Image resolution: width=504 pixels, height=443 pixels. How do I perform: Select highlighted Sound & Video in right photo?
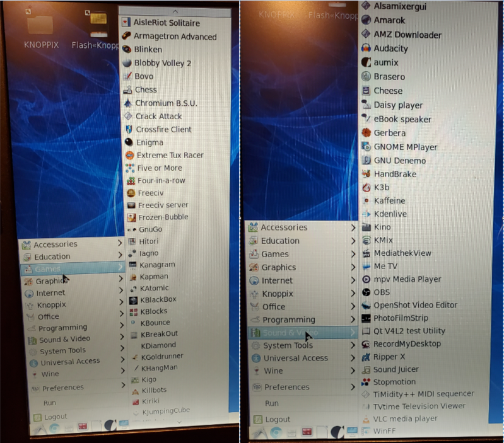303,332
